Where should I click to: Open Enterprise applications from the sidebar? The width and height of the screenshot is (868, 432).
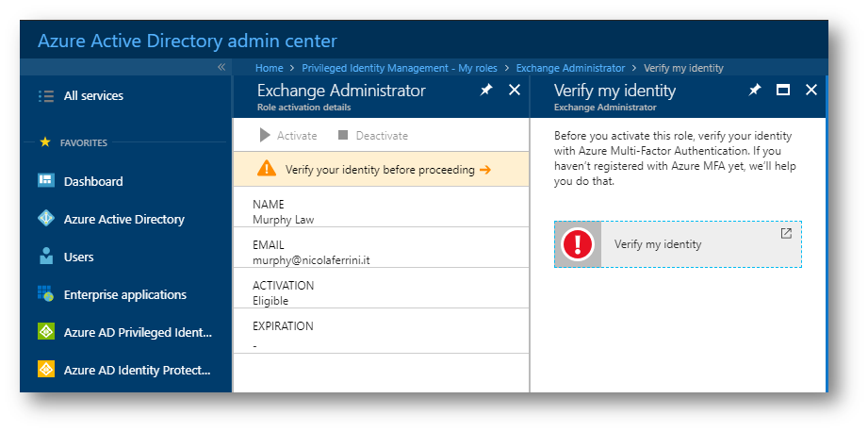click(x=125, y=294)
